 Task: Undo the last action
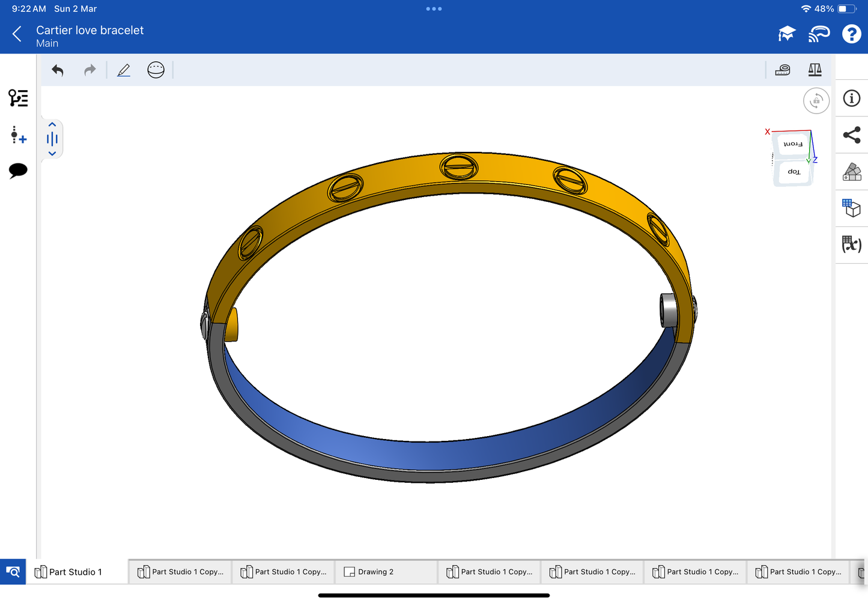(58, 70)
